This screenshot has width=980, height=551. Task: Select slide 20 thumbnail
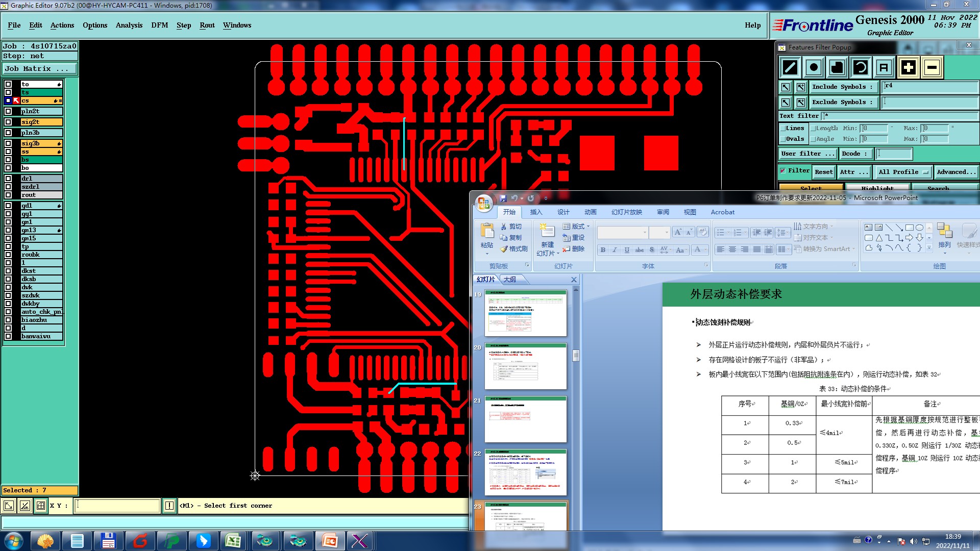tap(525, 366)
